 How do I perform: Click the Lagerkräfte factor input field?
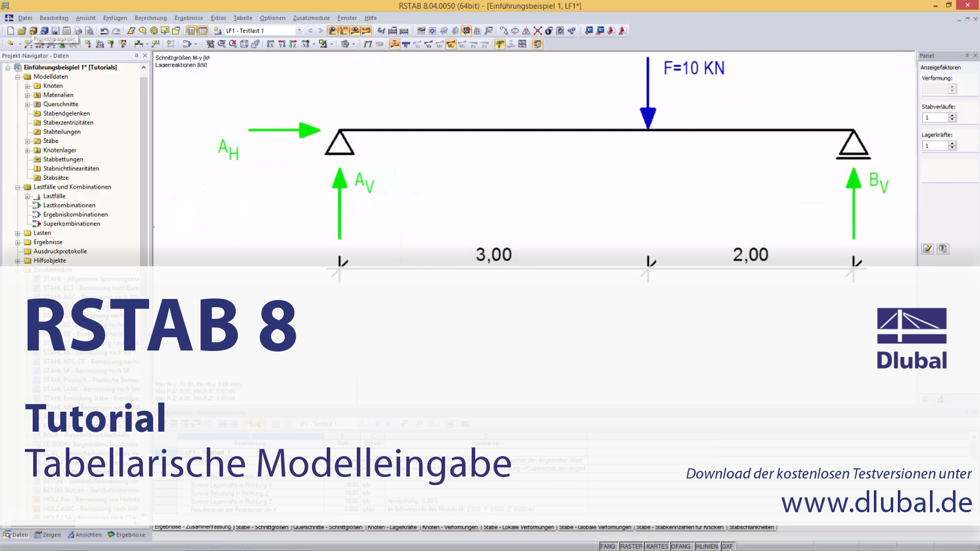click(x=935, y=146)
